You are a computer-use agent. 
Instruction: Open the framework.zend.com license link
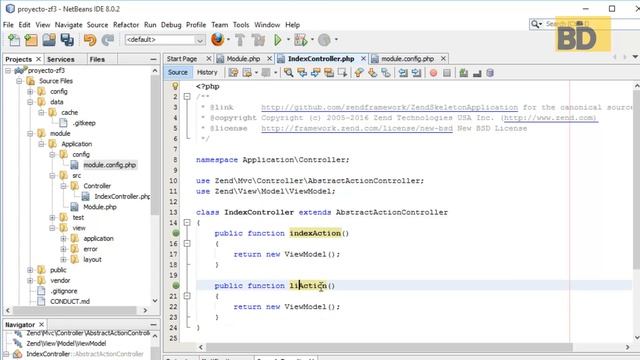click(357, 129)
